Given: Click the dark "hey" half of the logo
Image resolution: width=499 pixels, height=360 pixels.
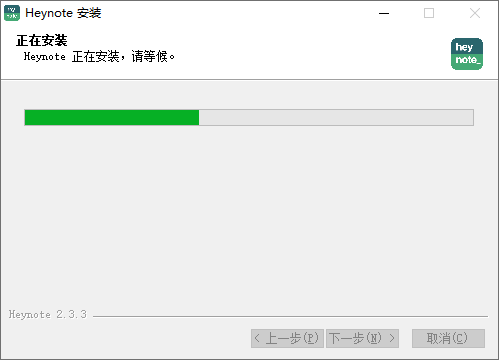Looking at the screenshot, I should click(467, 46).
